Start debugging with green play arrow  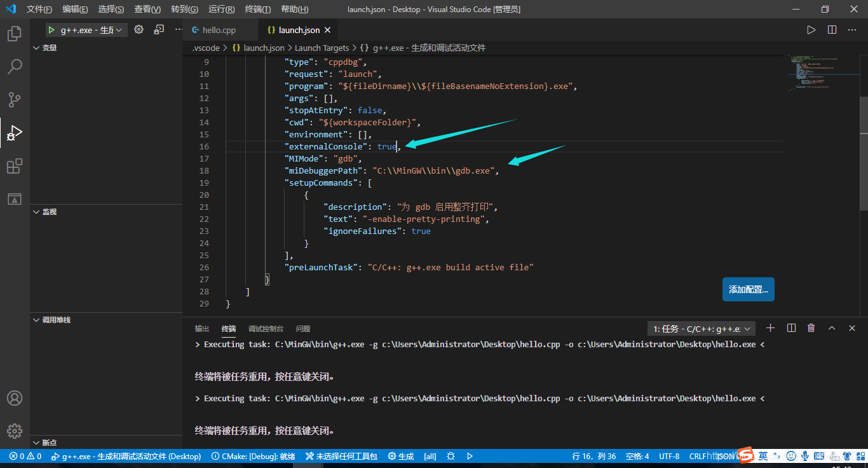[51, 30]
